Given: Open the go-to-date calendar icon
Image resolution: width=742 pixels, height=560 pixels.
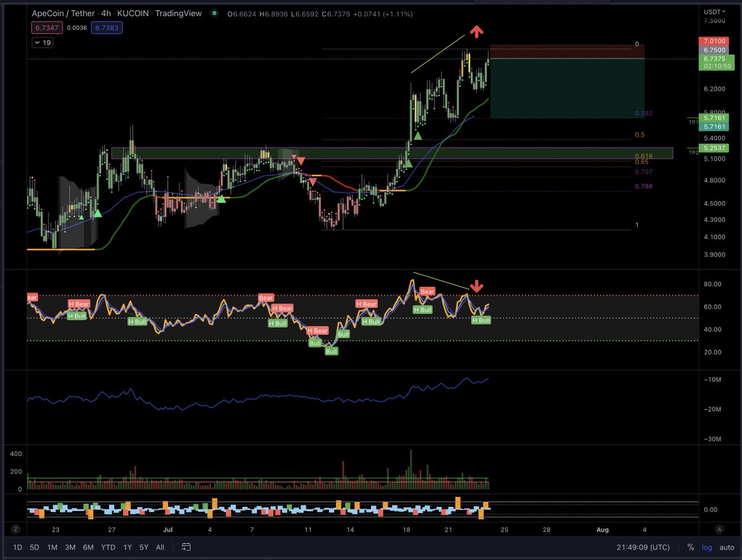Looking at the screenshot, I should (x=186, y=547).
